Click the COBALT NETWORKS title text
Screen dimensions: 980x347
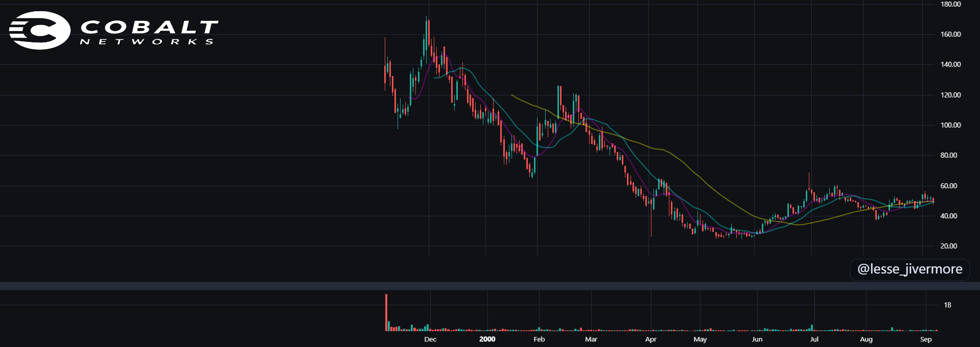tap(149, 32)
